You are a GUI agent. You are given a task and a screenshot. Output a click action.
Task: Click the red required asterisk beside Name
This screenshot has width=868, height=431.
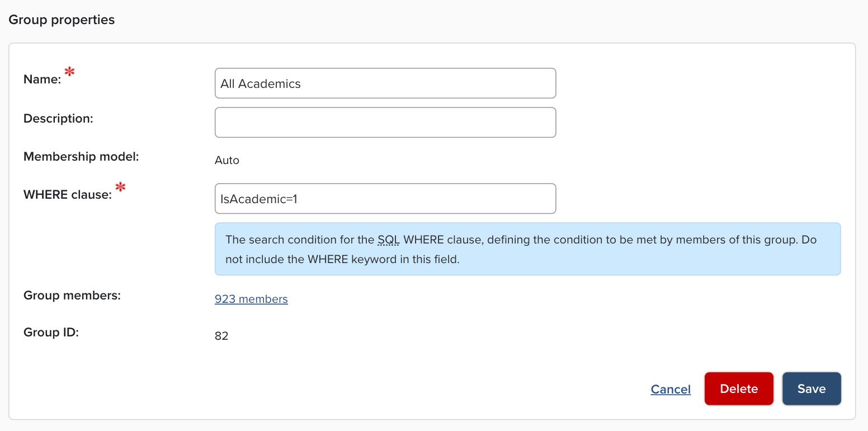click(x=69, y=72)
